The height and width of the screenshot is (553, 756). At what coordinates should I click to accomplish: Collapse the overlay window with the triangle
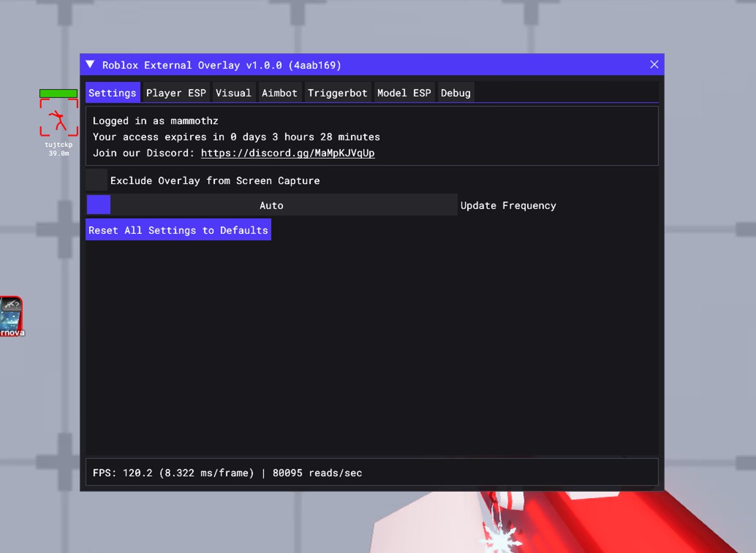click(90, 64)
